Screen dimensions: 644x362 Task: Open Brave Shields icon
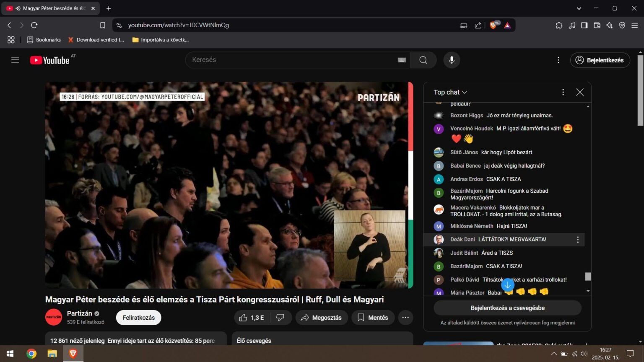pos(493,25)
